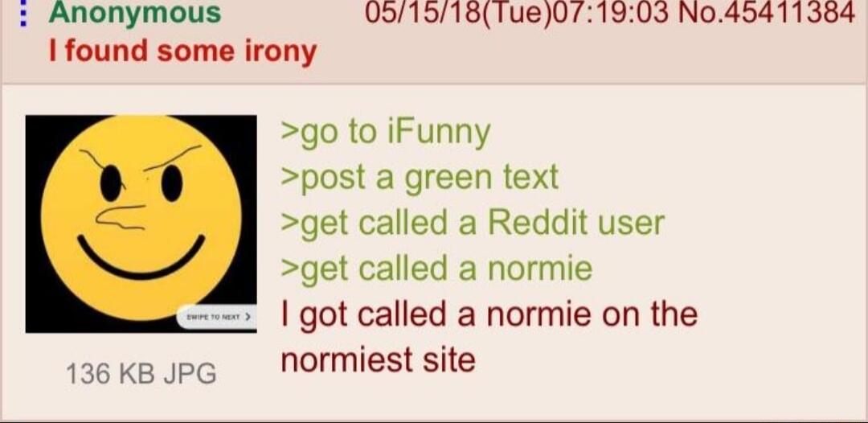Click the 136 KB JPG file info
The height and width of the screenshot is (423, 868).
tap(141, 374)
